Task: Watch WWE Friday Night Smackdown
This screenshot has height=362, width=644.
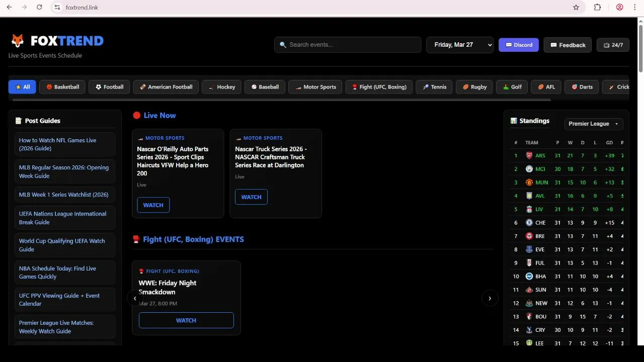Action: tap(186, 320)
